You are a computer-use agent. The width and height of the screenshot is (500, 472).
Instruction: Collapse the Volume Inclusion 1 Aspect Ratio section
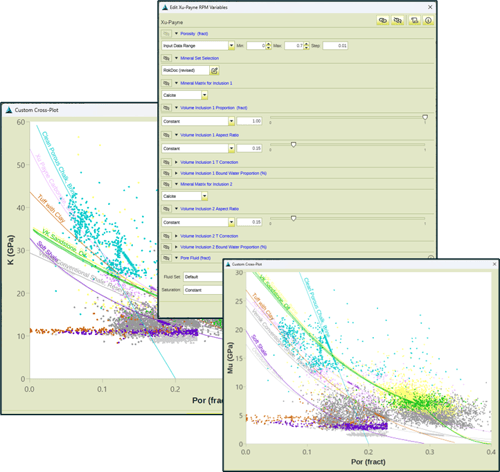click(176, 135)
